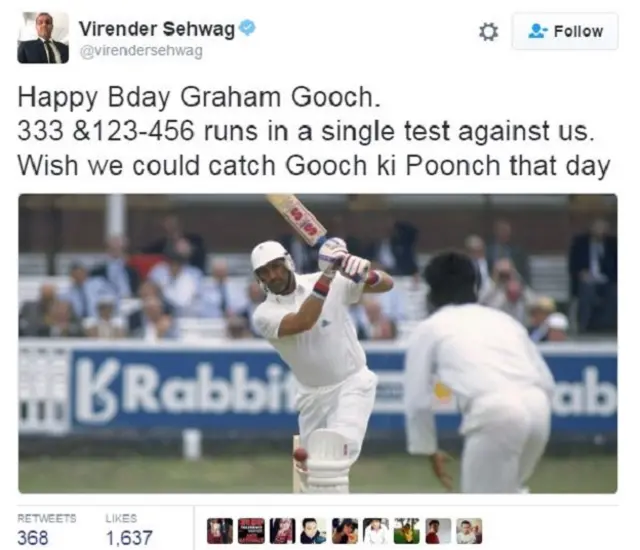The height and width of the screenshot is (550, 640).
Task: Click the red-and-black text poster avatar
Action: point(251,531)
